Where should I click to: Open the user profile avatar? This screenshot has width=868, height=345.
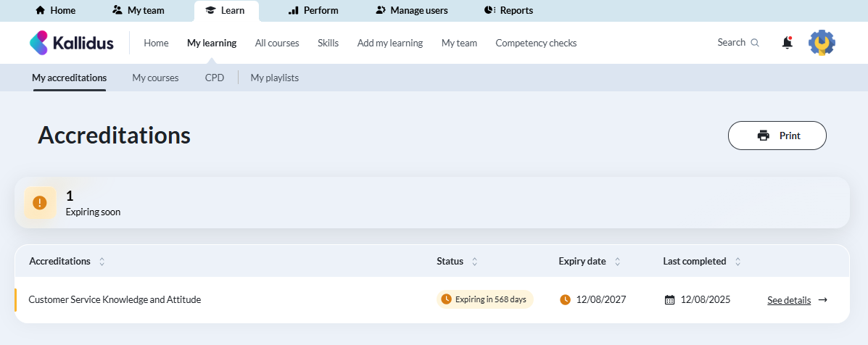tap(822, 43)
